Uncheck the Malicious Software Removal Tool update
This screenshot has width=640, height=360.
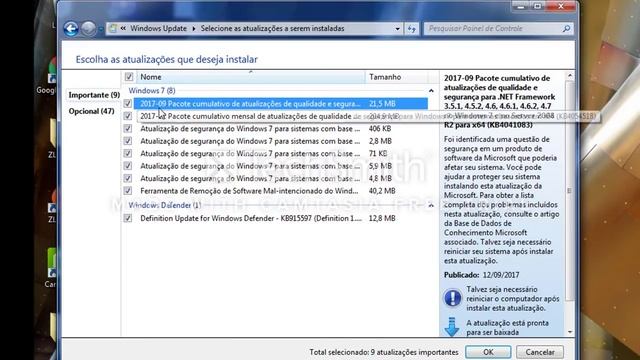128,191
